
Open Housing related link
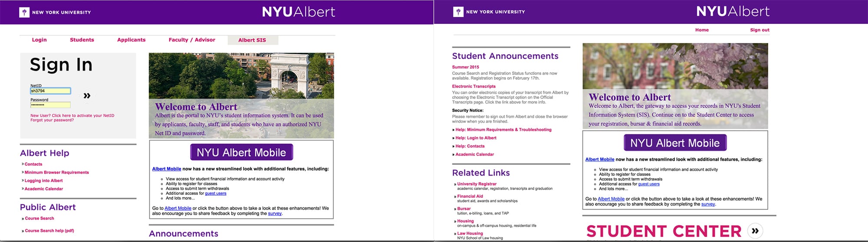click(x=465, y=221)
